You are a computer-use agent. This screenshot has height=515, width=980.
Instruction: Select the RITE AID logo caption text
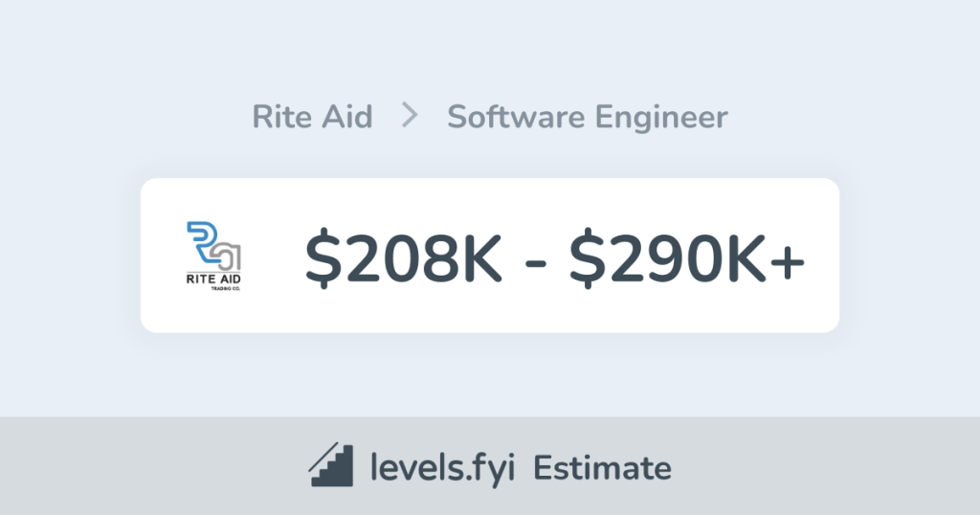tap(213, 279)
